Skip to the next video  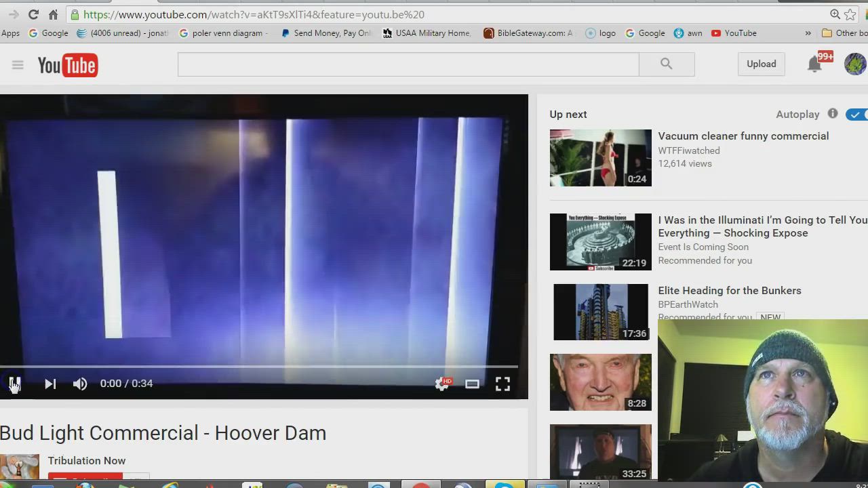[x=50, y=384]
